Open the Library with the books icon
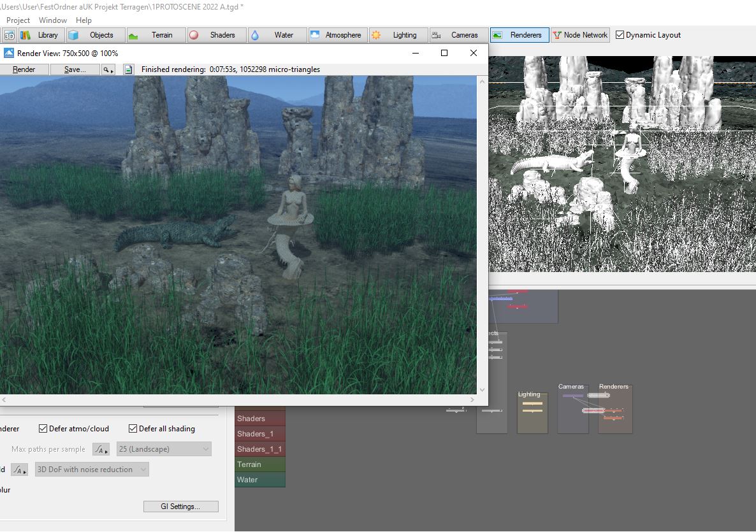The width and height of the screenshot is (756, 532). [40, 35]
